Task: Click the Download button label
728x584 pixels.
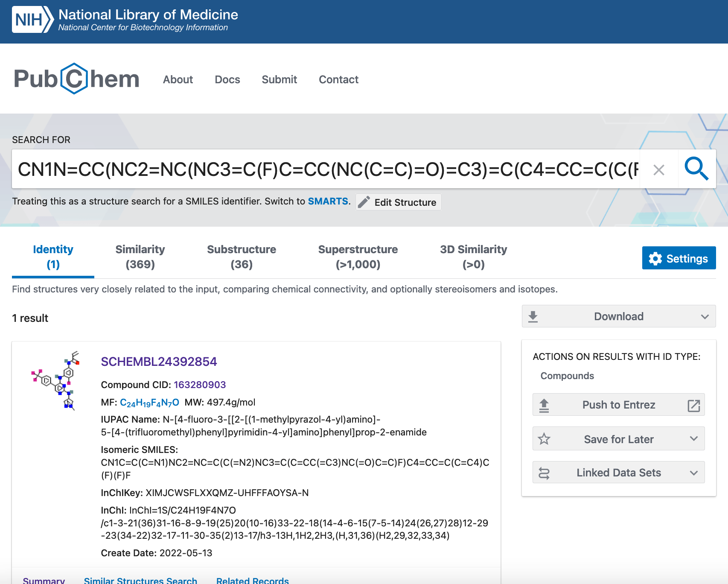Action: [619, 316]
